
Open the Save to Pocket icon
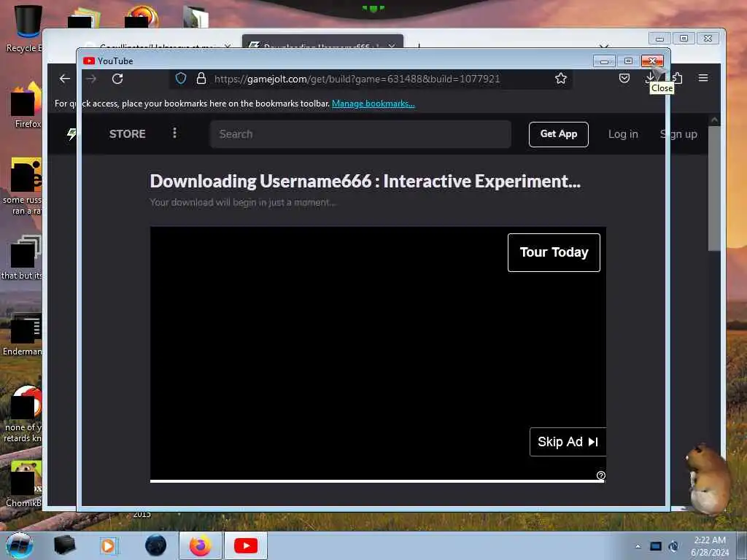pyautogui.click(x=624, y=78)
